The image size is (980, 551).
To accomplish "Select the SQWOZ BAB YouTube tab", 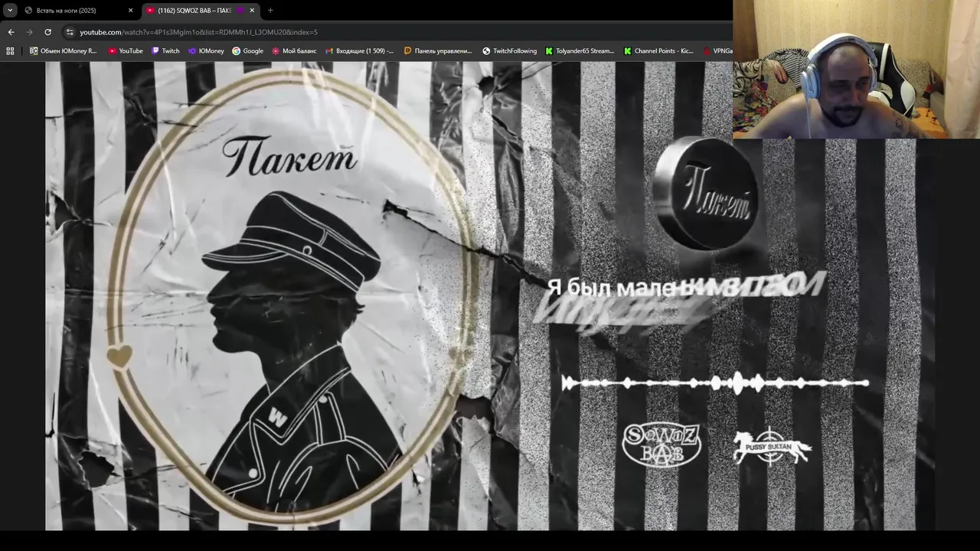I will (199, 10).
